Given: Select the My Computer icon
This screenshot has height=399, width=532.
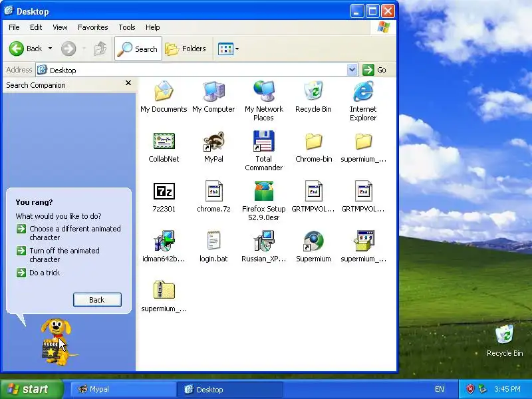Looking at the screenshot, I should tap(213, 91).
